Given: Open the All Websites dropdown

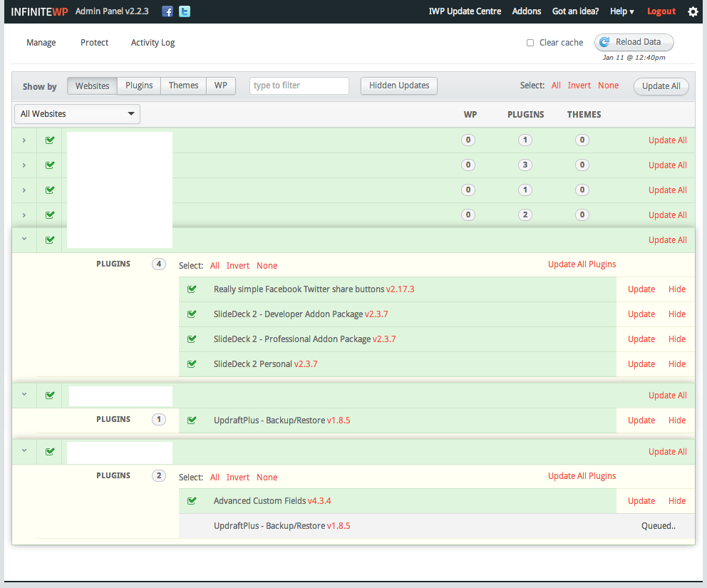Looking at the screenshot, I should 77,113.
